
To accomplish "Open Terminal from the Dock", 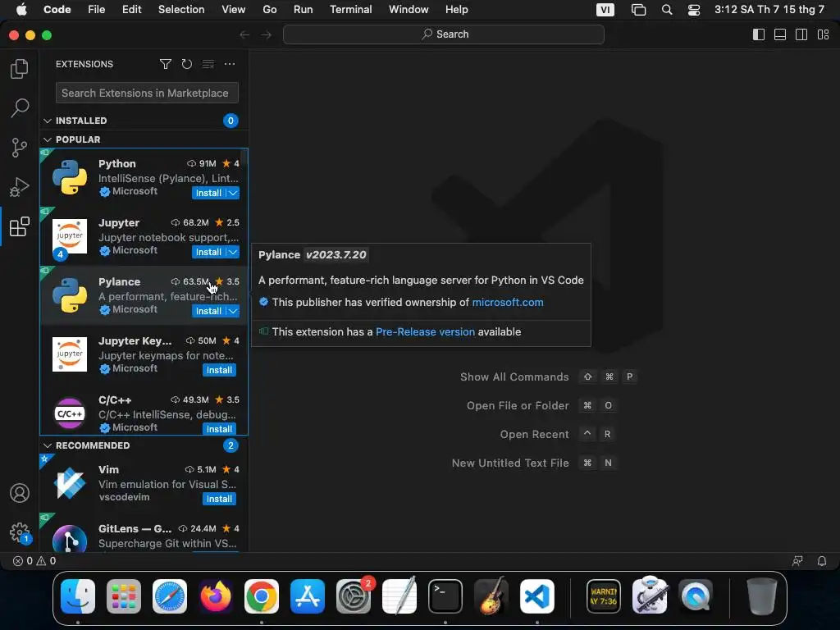I will coord(445,596).
